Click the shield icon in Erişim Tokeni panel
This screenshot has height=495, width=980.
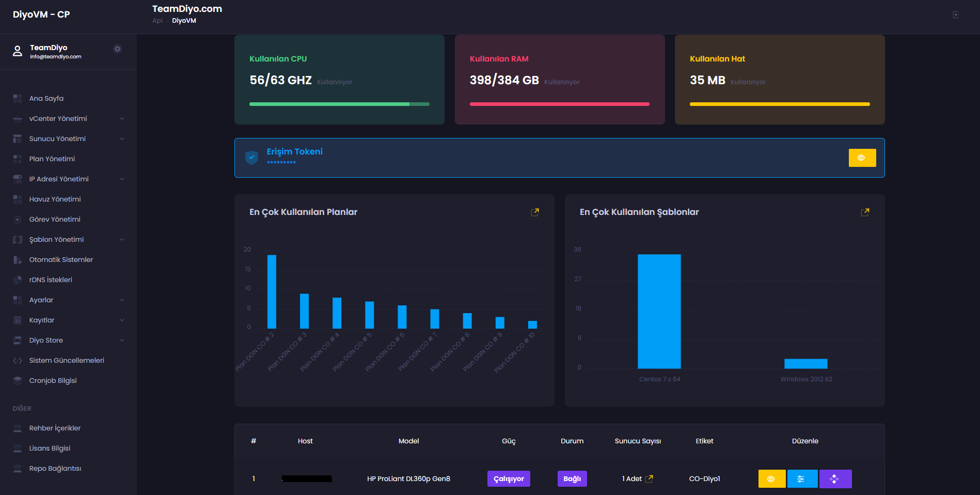coord(251,158)
